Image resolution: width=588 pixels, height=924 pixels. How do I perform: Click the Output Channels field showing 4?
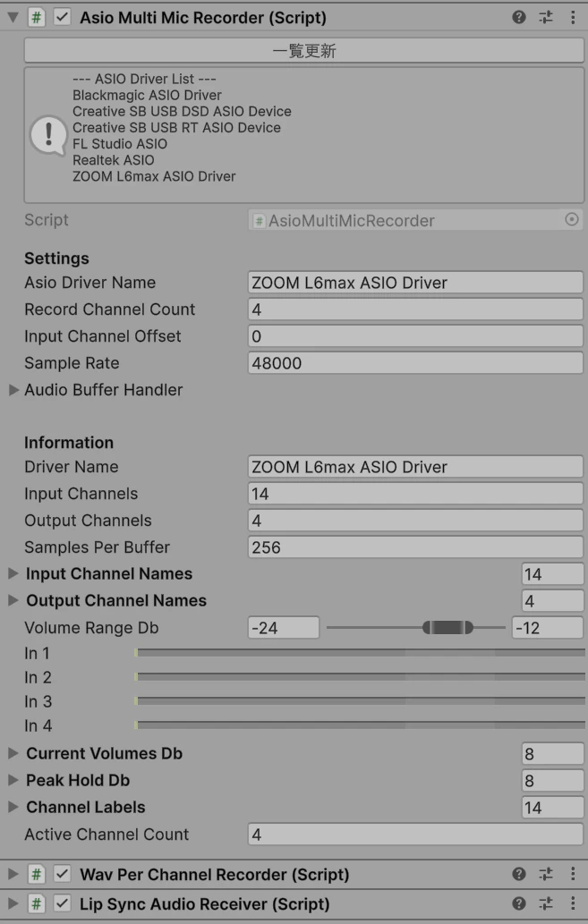[x=416, y=521]
